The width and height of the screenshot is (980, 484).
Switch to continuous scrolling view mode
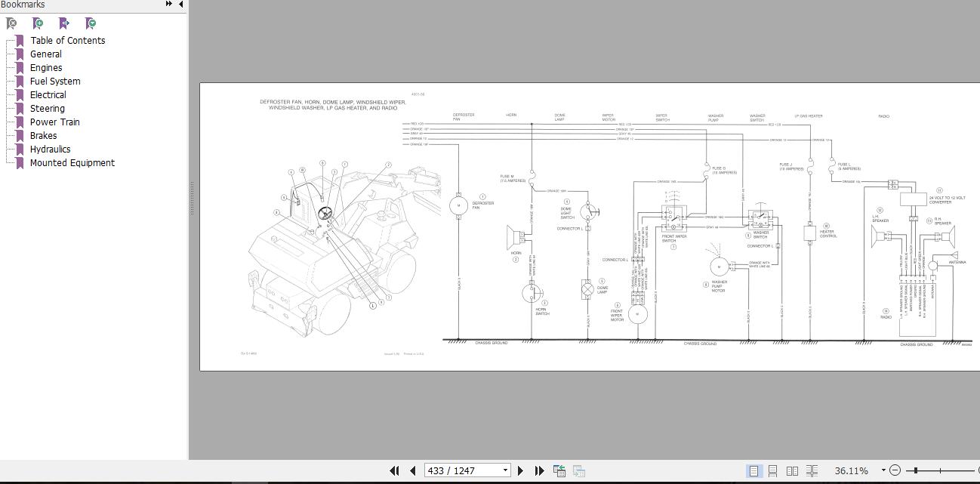(x=773, y=470)
